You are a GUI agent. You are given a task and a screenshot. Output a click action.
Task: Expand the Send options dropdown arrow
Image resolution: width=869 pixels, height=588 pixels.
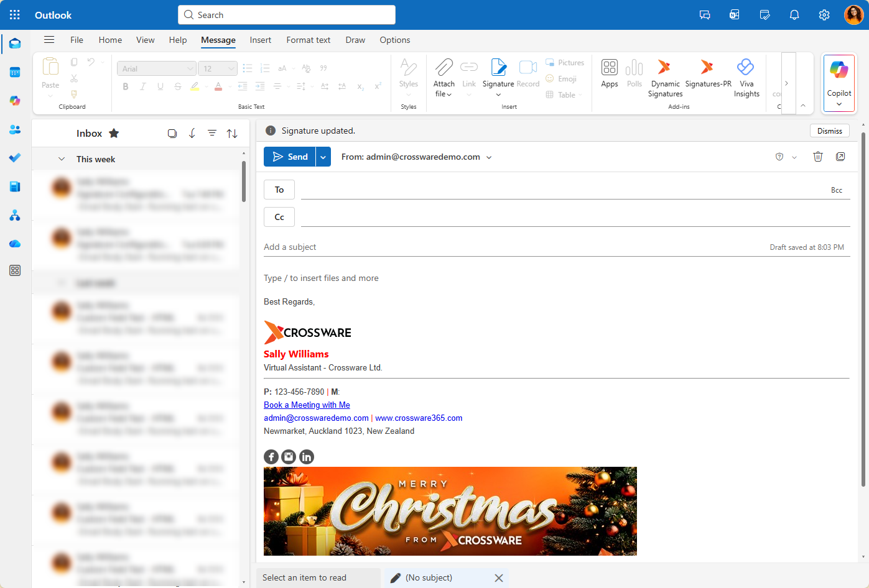coord(323,157)
